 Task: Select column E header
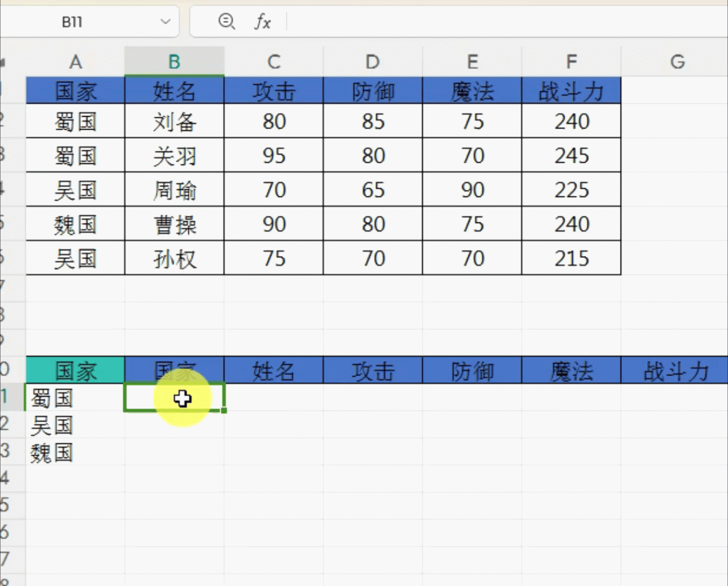(472, 61)
